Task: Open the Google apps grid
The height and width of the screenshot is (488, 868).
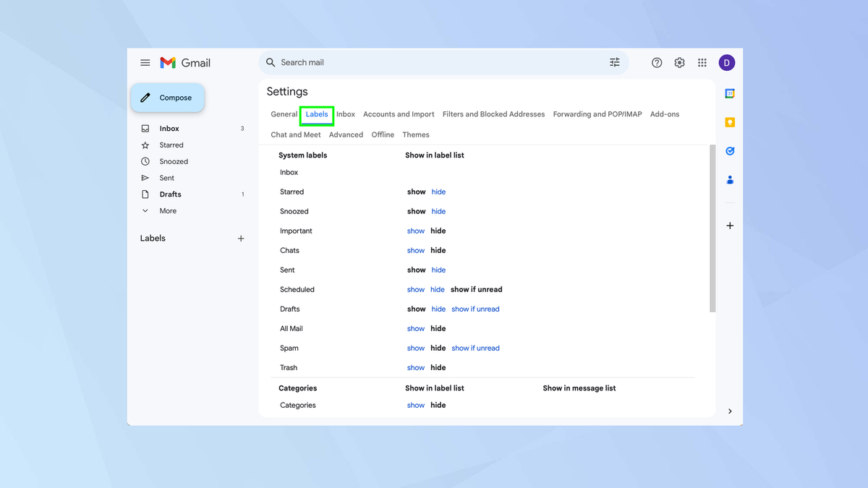Action: tap(702, 62)
